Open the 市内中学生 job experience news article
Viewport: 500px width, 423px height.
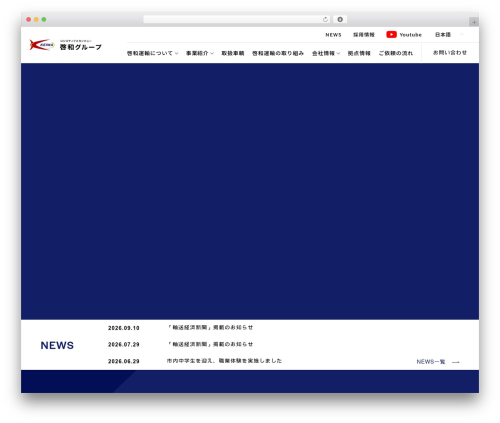(224, 361)
